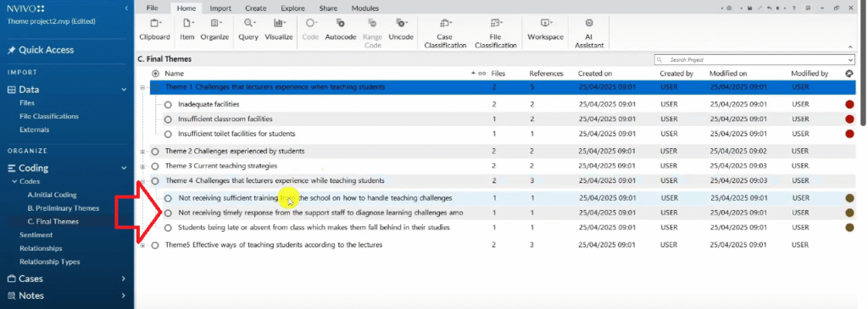Collapse the Theme 1 node

click(x=142, y=87)
